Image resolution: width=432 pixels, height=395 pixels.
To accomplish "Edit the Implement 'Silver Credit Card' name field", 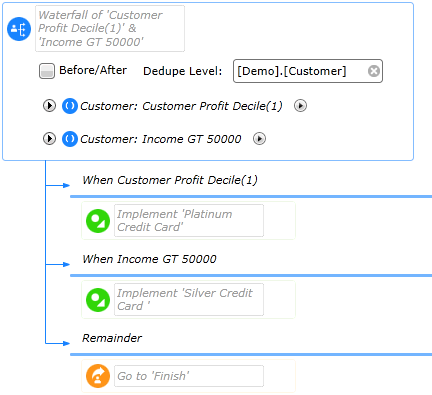I will point(189,299).
